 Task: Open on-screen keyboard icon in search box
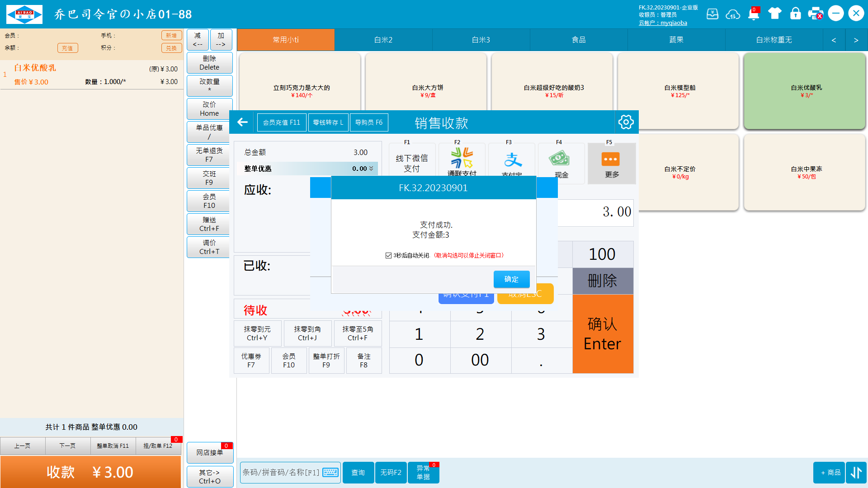point(330,472)
